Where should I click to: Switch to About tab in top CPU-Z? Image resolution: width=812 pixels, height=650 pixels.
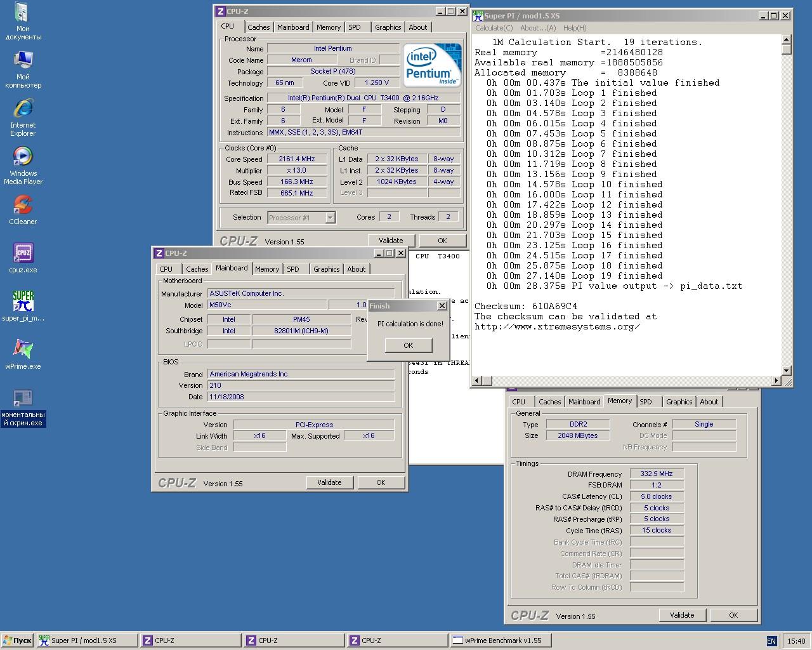(417, 27)
